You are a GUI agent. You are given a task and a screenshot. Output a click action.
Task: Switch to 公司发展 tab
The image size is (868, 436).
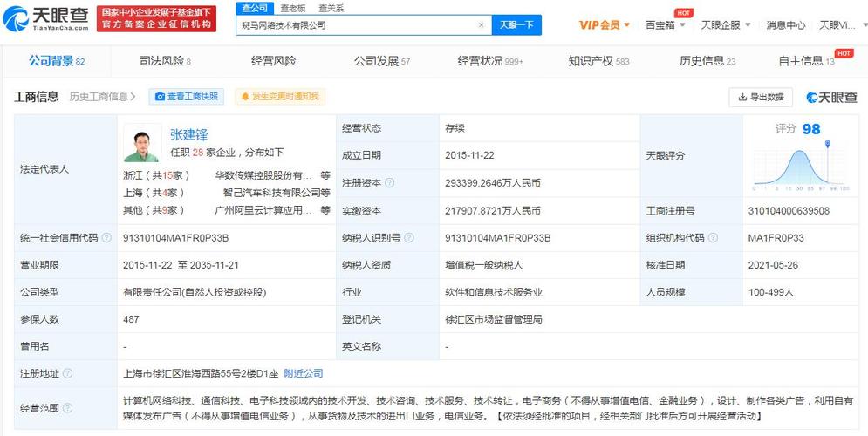click(x=382, y=61)
